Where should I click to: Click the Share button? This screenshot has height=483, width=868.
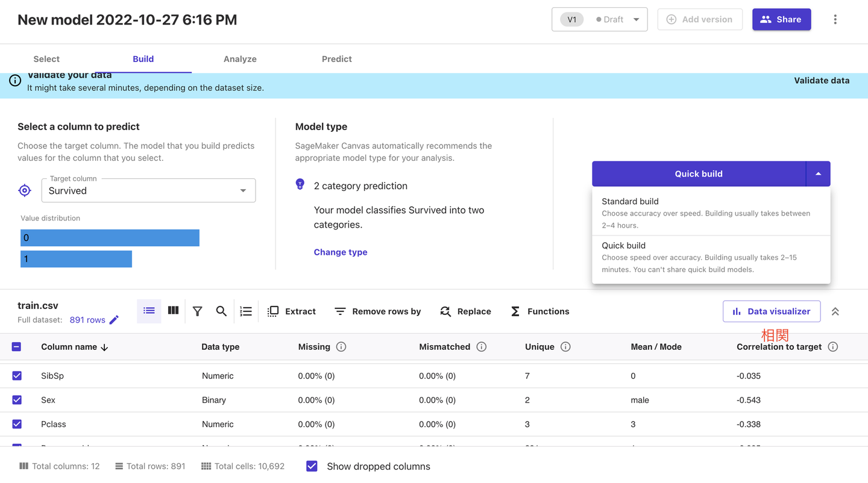tap(781, 19)
